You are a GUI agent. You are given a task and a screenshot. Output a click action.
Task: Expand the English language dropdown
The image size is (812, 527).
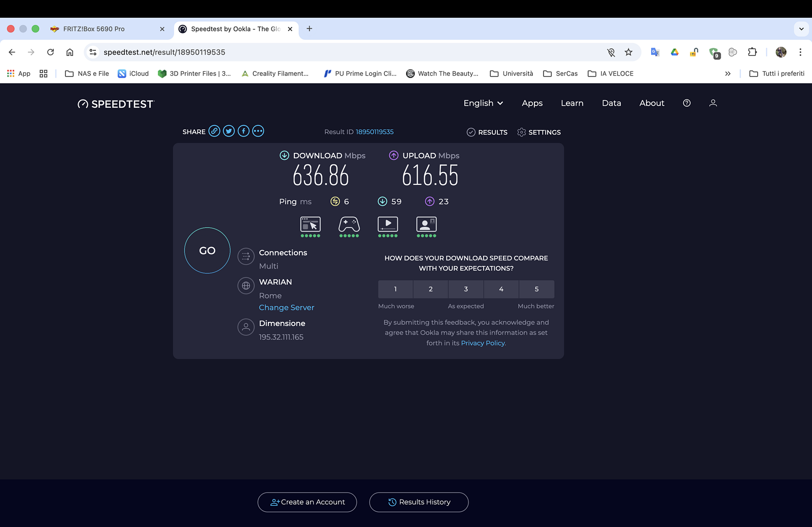point(483,103)
